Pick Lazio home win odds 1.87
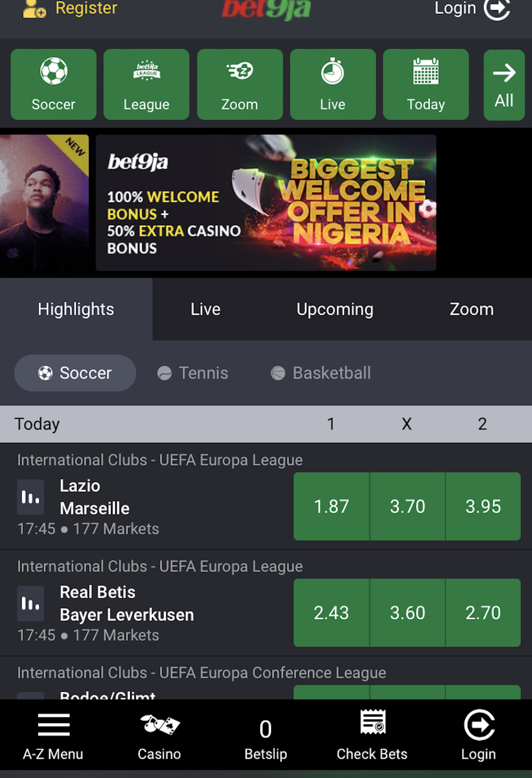The height and width of the screenshot is (778, 532). 331,506
